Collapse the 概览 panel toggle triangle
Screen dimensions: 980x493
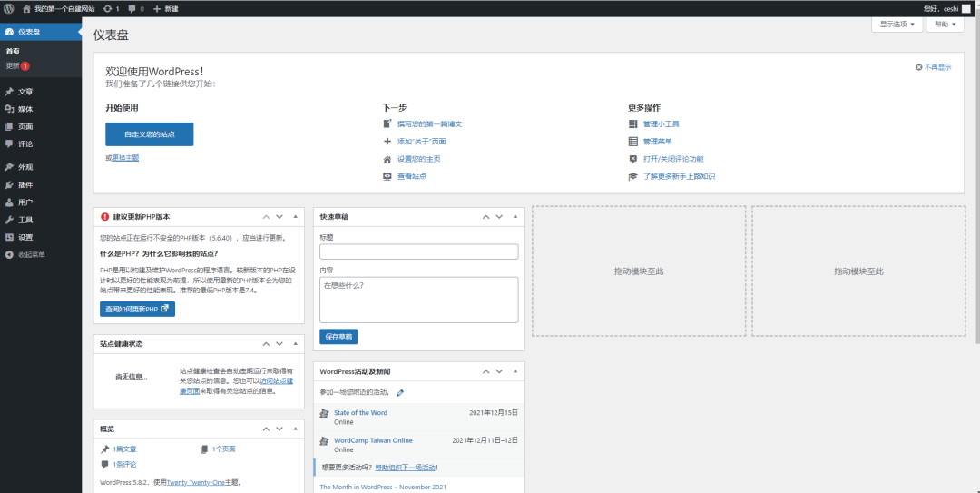point(295,429)
